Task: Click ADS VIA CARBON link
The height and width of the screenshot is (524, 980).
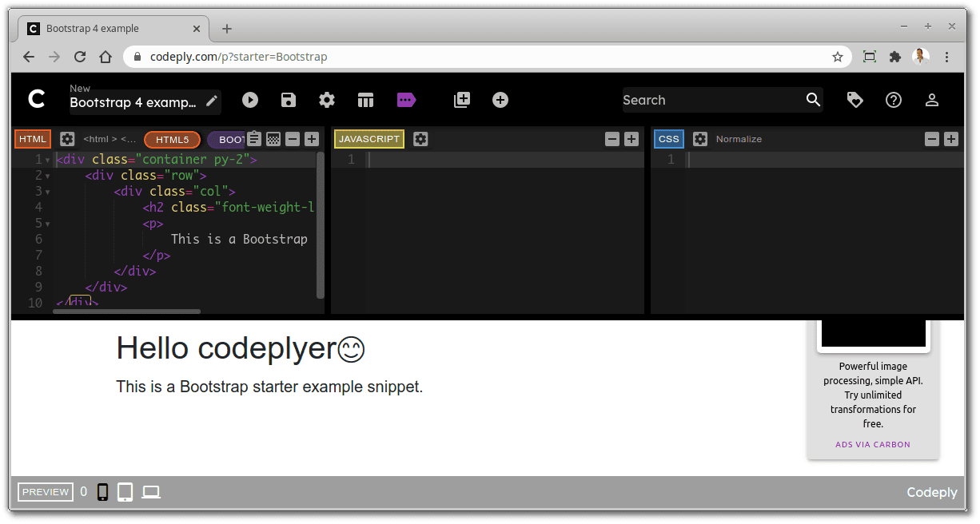Action: pos(873,444)
